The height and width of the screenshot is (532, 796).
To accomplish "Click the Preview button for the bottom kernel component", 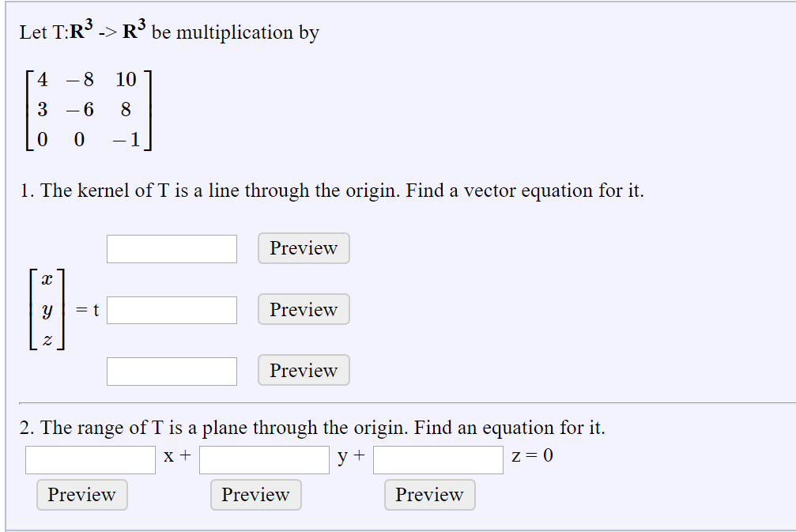I will (x=303, y=370).
